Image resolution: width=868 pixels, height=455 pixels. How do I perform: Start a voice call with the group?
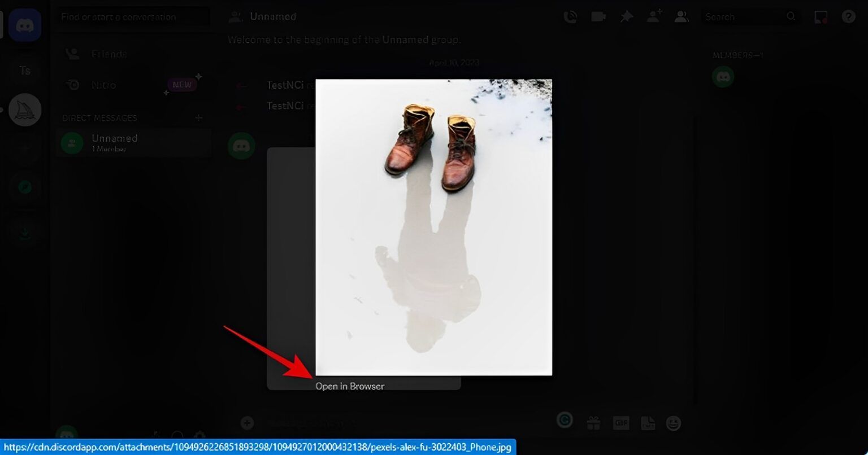[570, 16]
